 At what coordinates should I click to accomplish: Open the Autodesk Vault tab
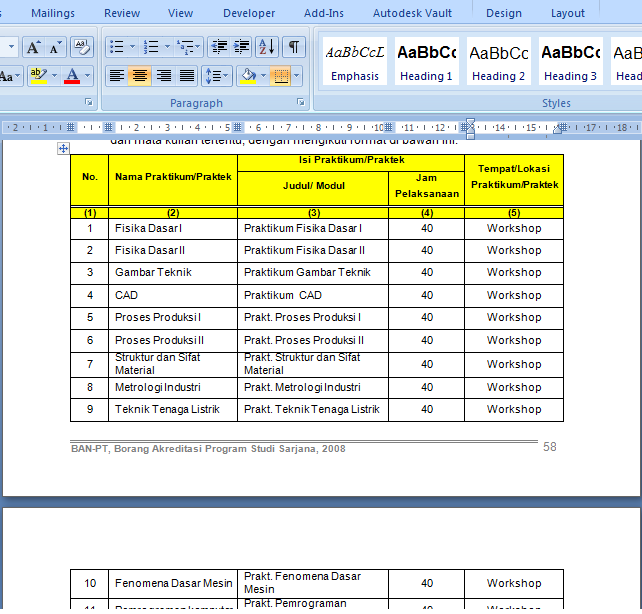(412, 13)
